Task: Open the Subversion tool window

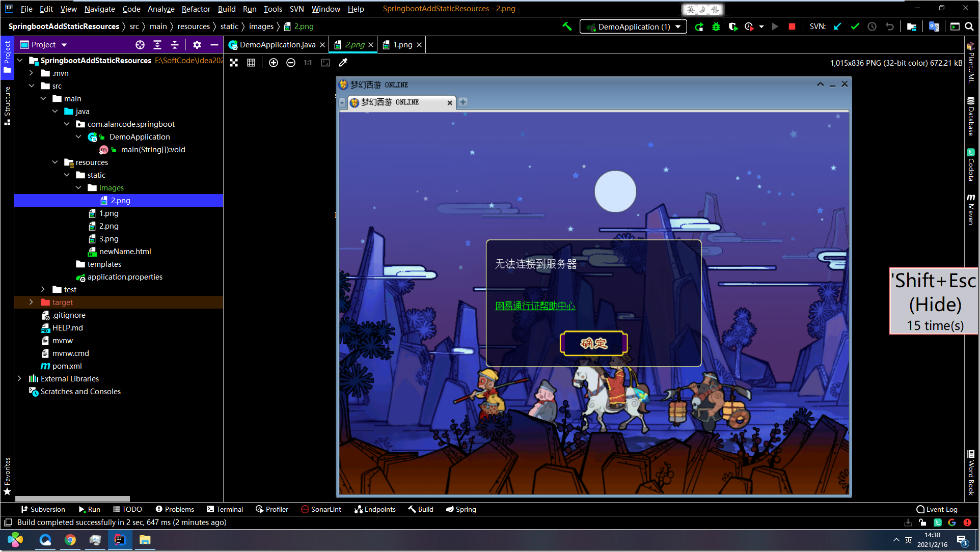Action: click(x=43, y=509)
